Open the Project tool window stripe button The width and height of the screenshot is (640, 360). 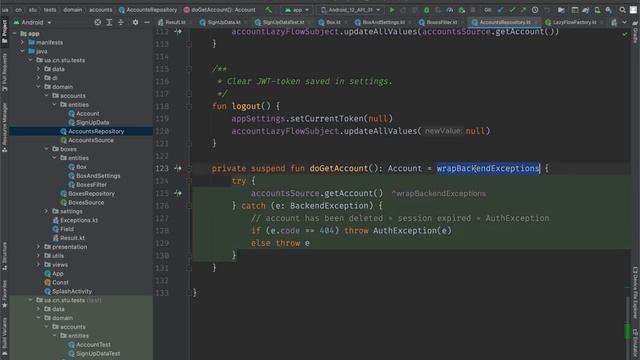pyautogui.click(x=4, y=32)
